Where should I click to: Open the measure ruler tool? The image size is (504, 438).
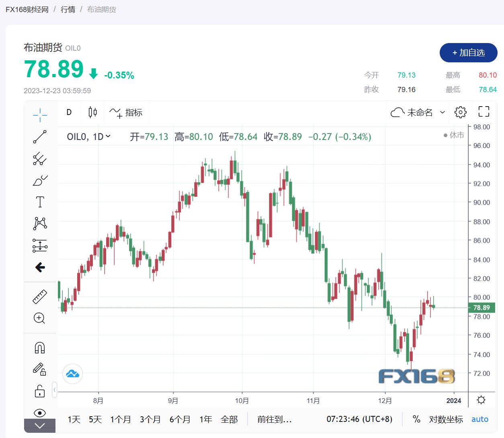click(x=40, y=297)
